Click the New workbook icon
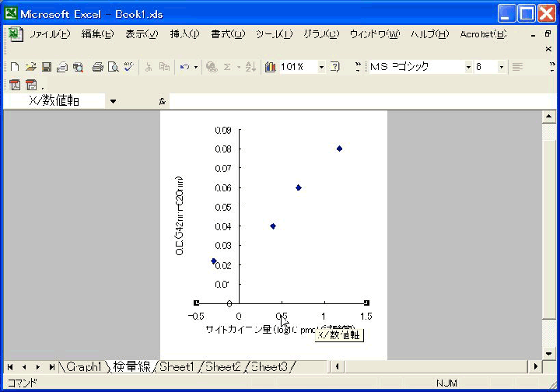This screenshot has width=560, height=392. click(14, 68)
